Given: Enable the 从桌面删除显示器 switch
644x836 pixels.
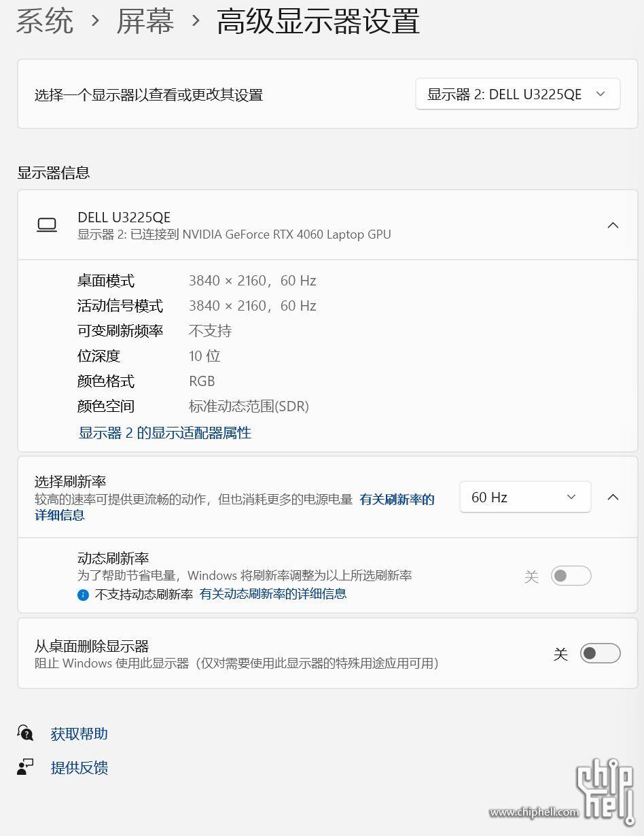Looking at the screenshot, I should click(x=600, y=654).
